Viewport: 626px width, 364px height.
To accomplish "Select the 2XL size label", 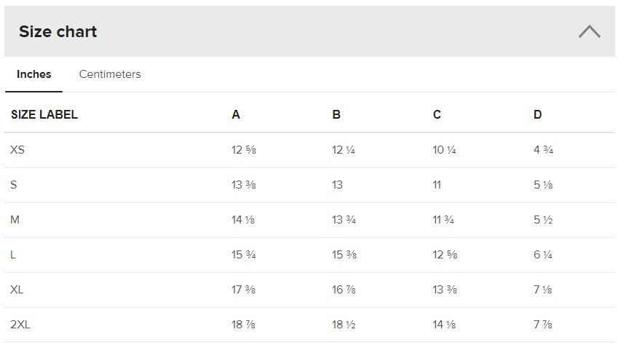I will pos(20,325).
